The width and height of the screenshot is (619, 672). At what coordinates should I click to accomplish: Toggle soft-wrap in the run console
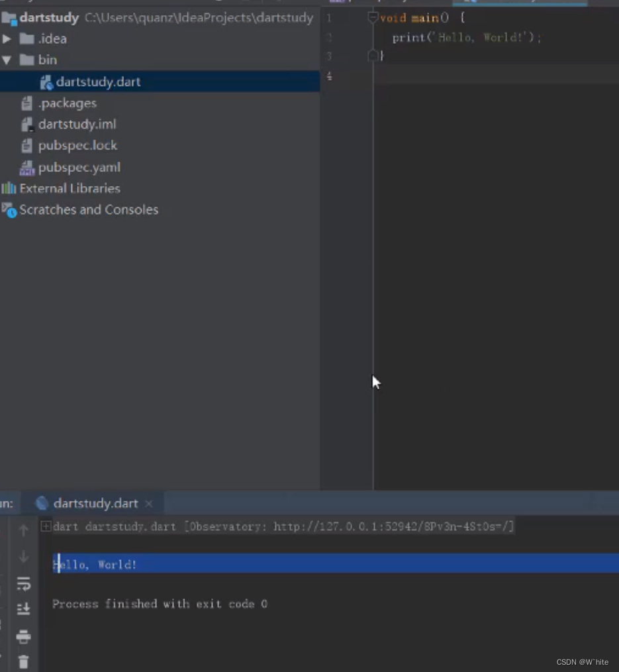pos(23,584)
